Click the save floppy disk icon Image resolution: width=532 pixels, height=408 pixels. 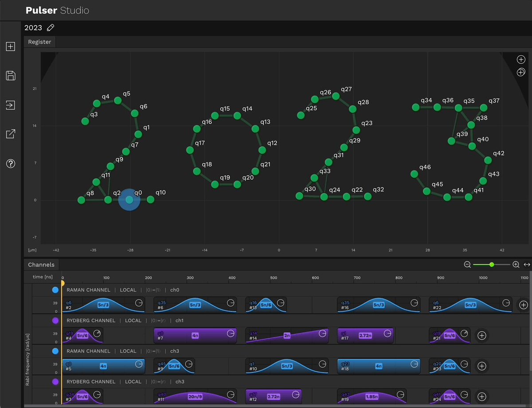[11, 75]
